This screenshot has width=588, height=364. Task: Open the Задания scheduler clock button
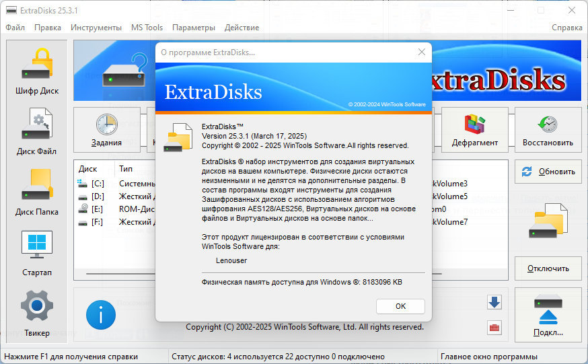click(107, 130)
